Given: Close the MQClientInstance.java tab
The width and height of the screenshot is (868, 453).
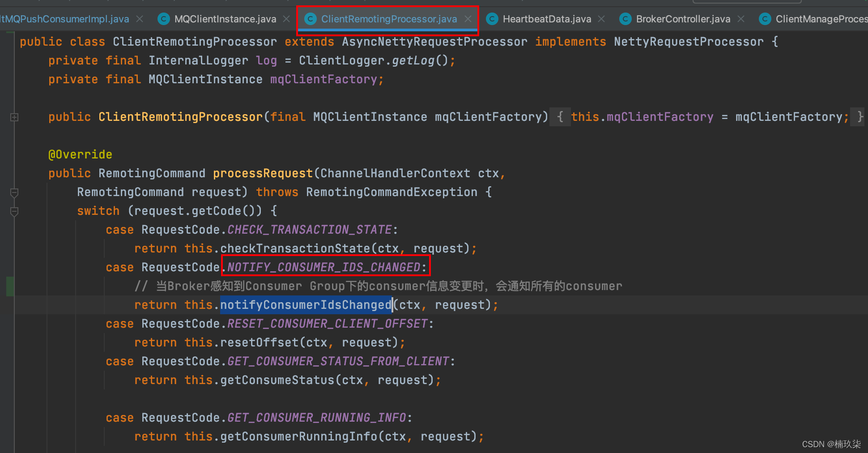Looking at the screenshot, I should pyautogui.click(x=286, y=19).
